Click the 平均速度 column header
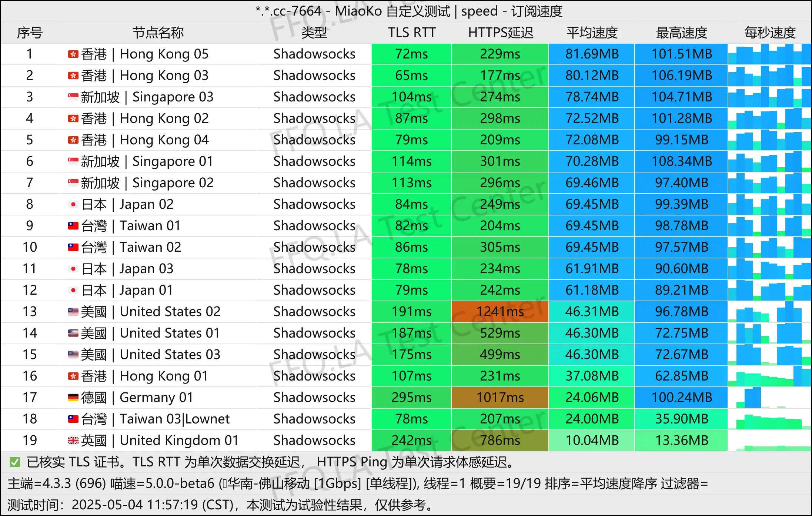This screenshot has width=812, height=516. click(x=592, y=33)
